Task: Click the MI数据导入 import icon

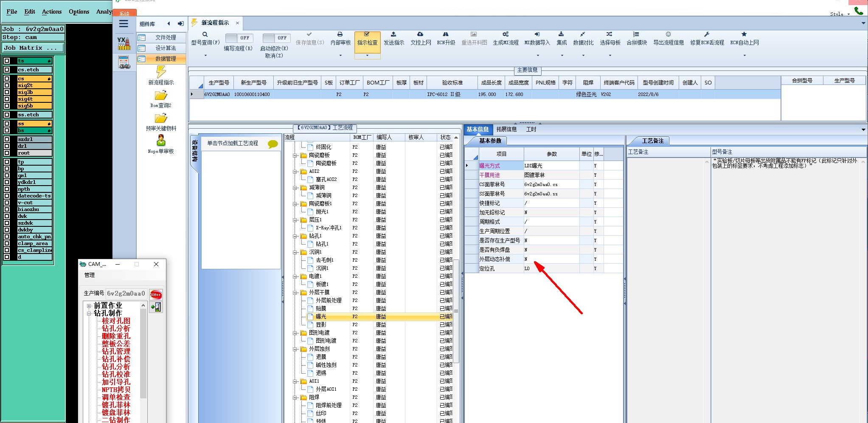Action: click(537, 34)
